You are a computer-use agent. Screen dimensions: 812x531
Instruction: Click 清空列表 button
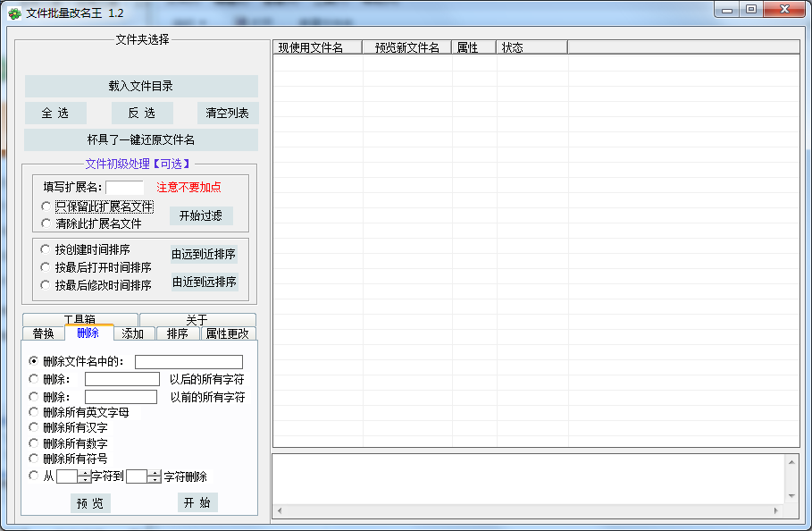[227, 113]
